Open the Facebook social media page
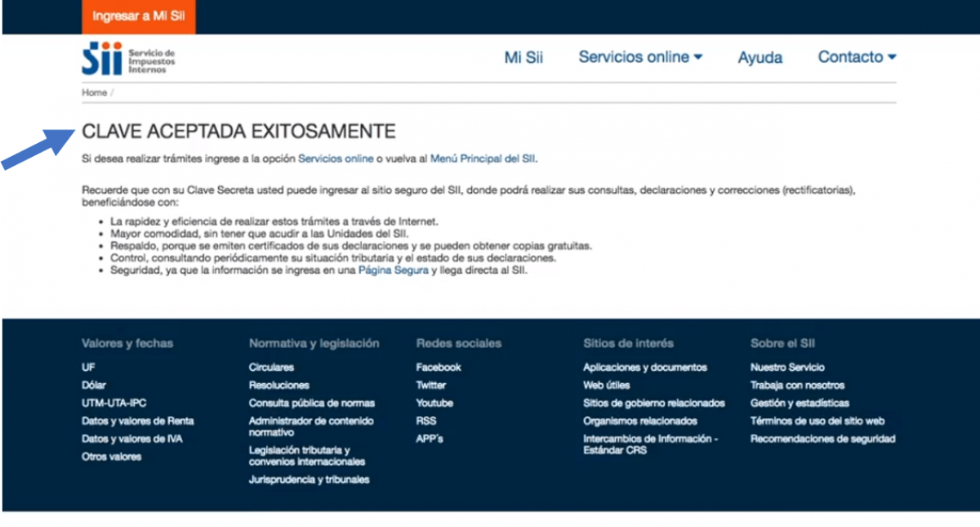 click(x=438, y=367)
